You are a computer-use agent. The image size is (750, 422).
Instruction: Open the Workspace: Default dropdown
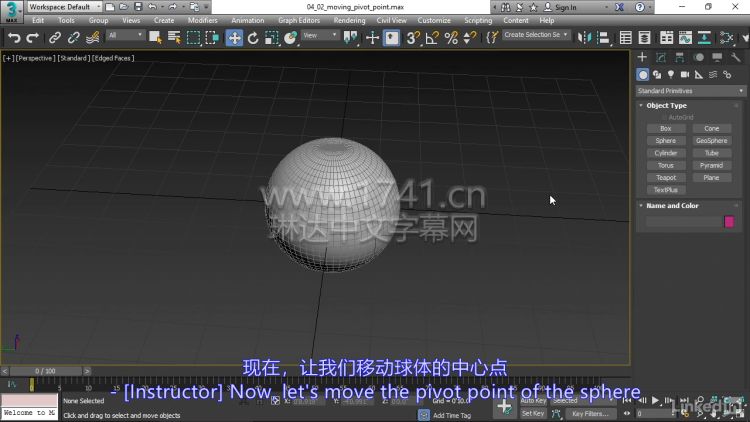point(65,7)
